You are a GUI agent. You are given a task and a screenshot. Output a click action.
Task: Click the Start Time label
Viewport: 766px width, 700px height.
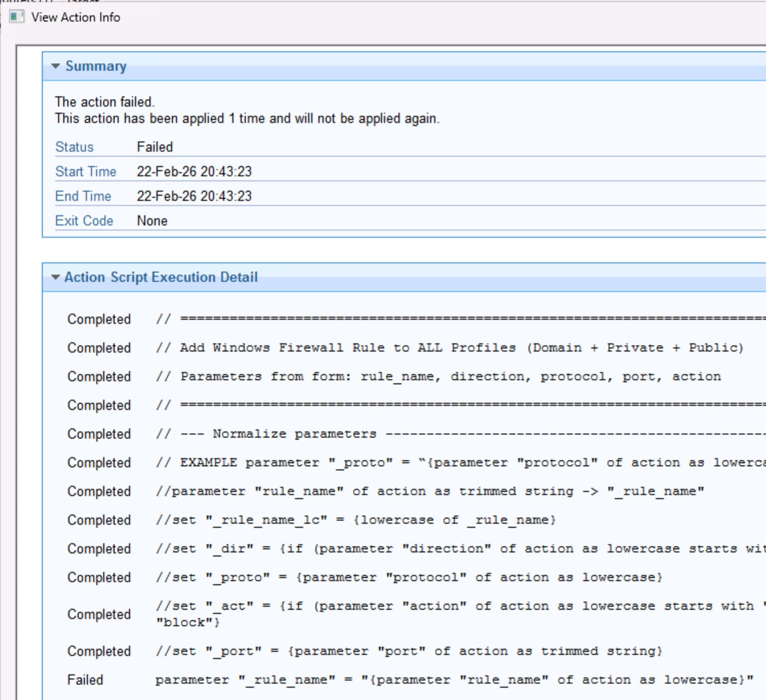tap(86, 172)
